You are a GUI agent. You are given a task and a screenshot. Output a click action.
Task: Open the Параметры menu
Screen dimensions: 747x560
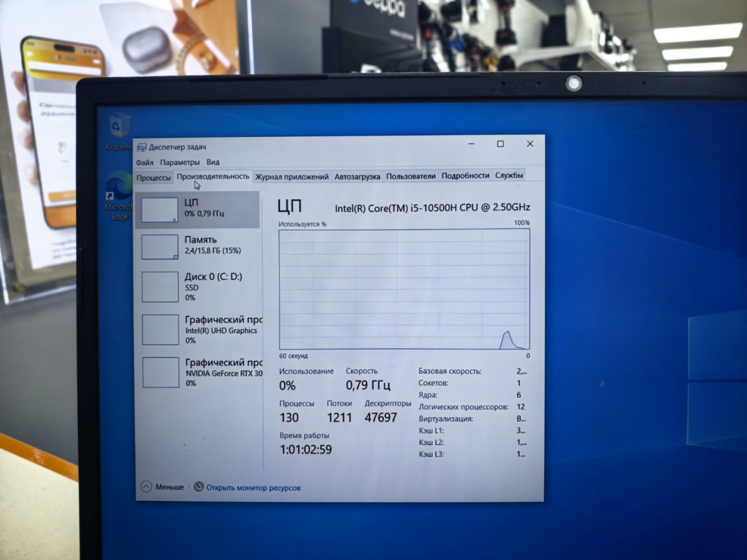[x=180, y=162]
